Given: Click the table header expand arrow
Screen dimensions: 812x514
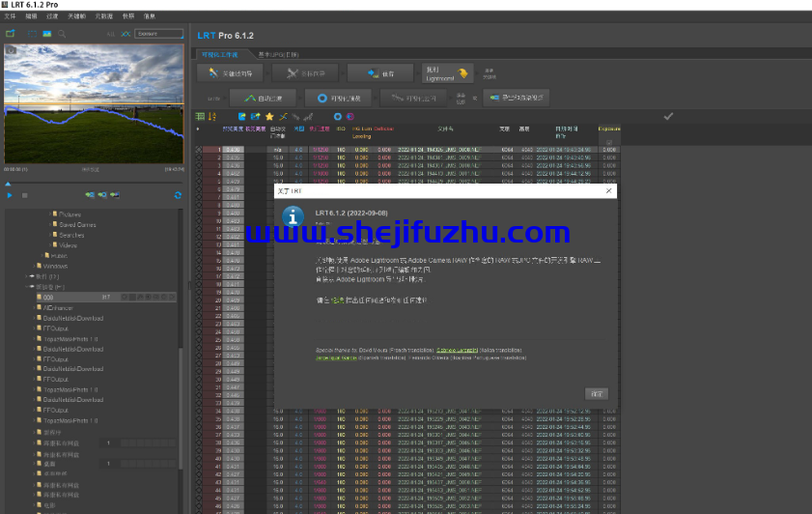Looking at the screenshot, I should point(197,128).
